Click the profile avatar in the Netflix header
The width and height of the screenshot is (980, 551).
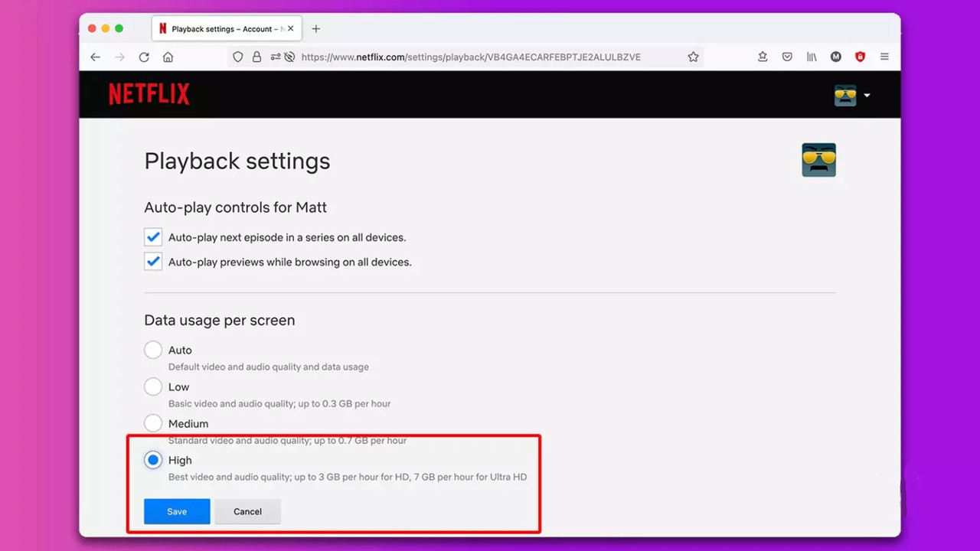(x=845, y=95)
